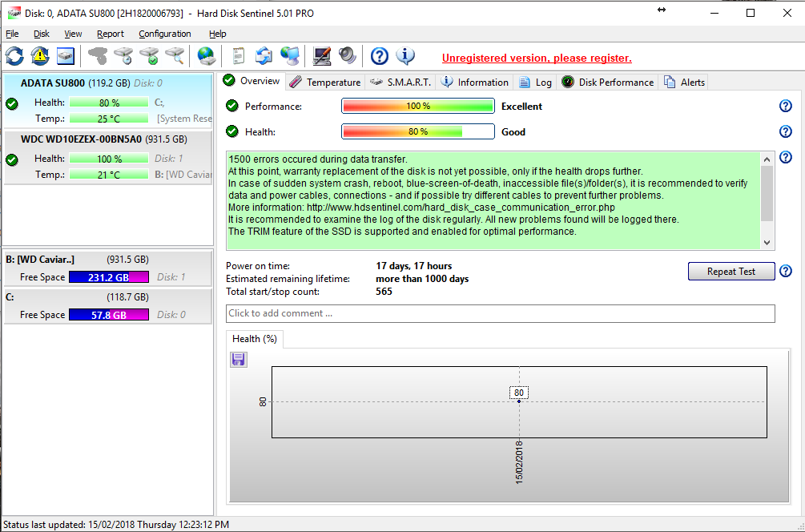The width and height of the screenshot is (805, 532).
Task: Click the notepad report toolbar icon
Action: [238, 56]
